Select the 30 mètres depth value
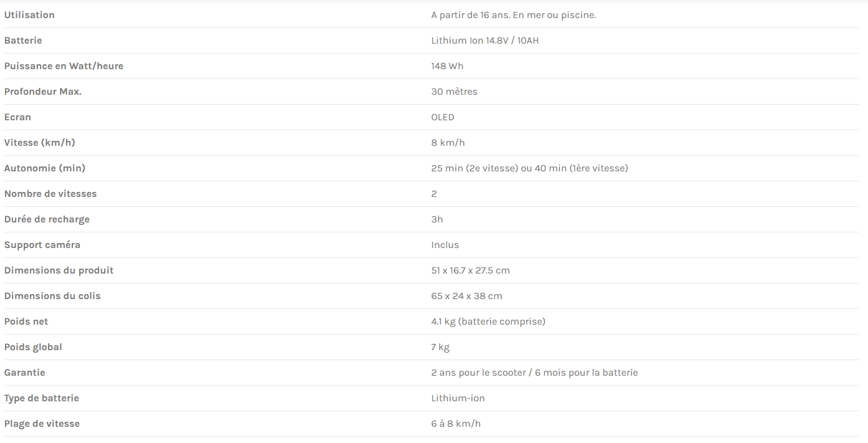The height and width of the screenshot is (443, 868). point(454,92)
